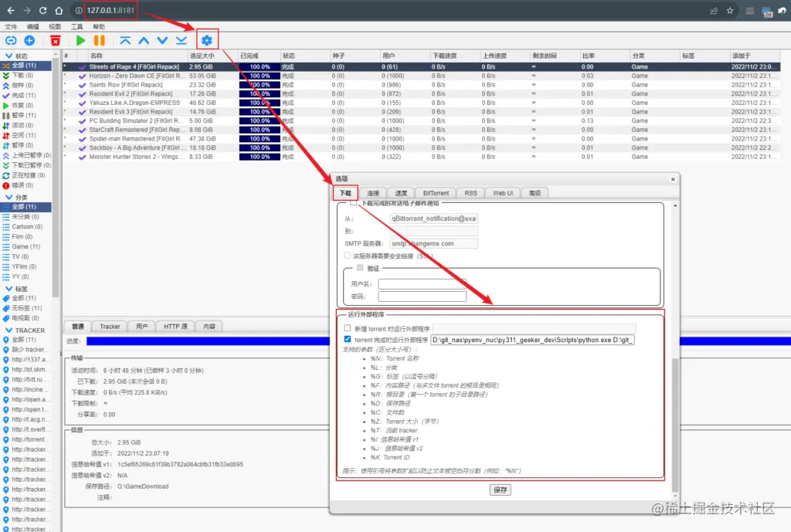This screenshot has height=532, width=791.
Task: Click the pause torrent icon
Action: (x=99, y=41)
